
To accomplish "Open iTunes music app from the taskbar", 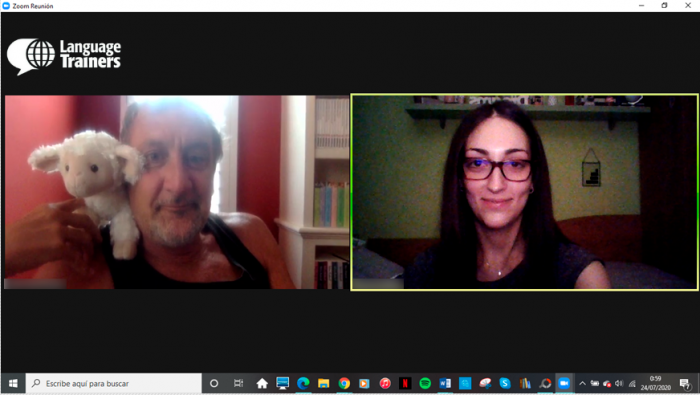I will point(385,383).
